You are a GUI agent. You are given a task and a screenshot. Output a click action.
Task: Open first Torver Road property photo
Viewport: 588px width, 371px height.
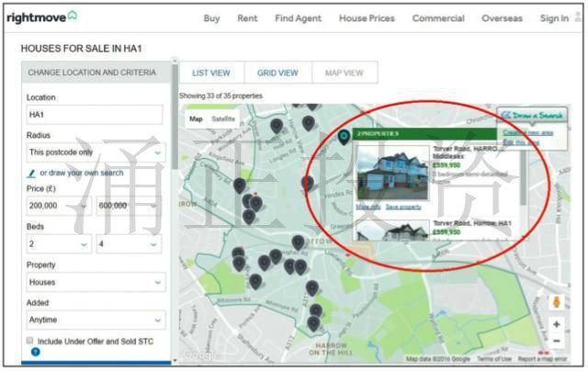coord(392,173)
